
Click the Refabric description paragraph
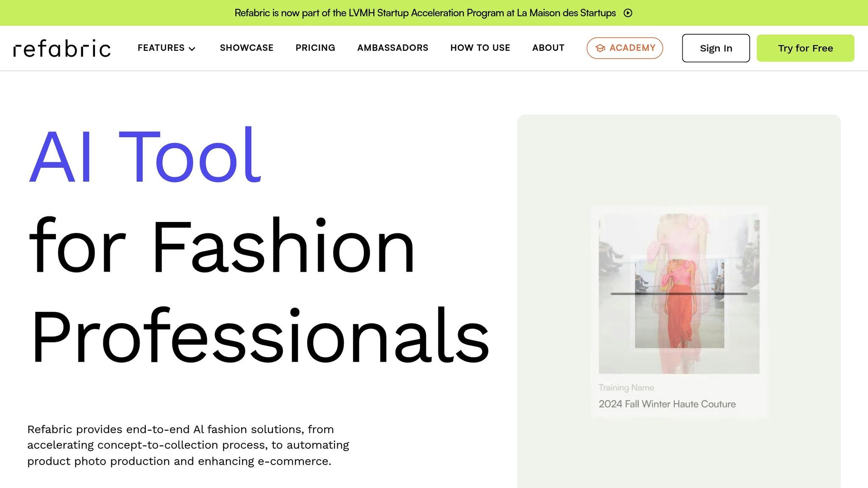coord(188,445)
